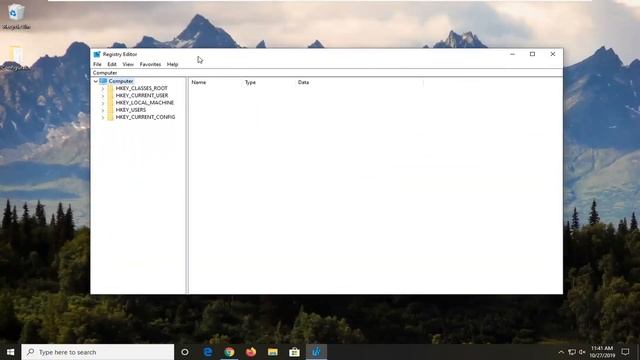This screenshot has height=360, width=640.
Task: Click the taskbar search box
Action: (x=98, y=352)
